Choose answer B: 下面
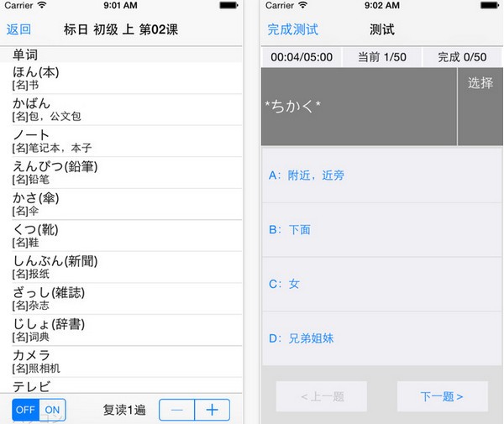Viewport: 504px width, 424px height. click(x=382, y=230)
